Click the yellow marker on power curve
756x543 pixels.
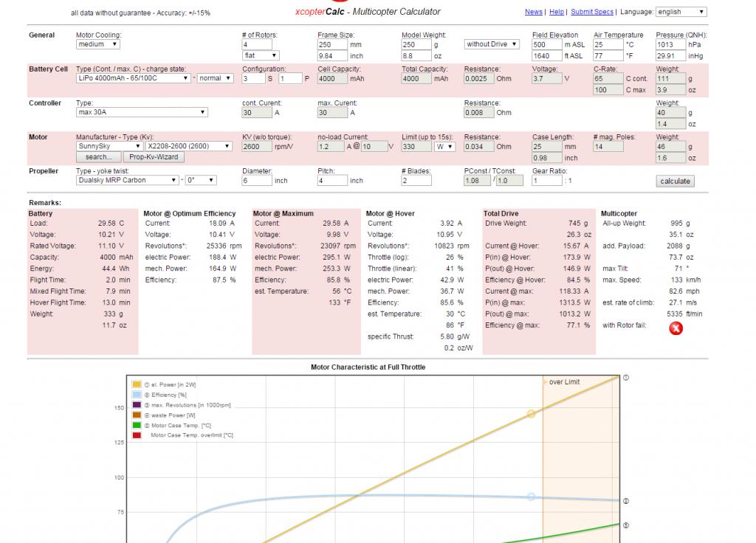(x=531, y=413)
